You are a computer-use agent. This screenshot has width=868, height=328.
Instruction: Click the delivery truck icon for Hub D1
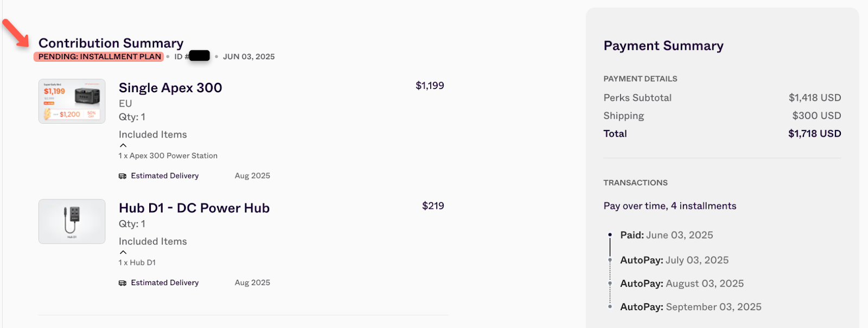click(123, 283)
